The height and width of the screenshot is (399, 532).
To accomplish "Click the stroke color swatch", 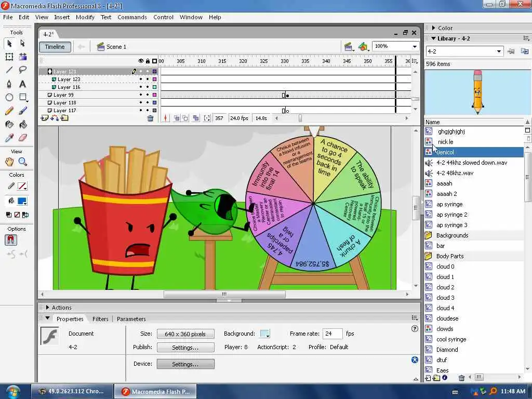I will click(22, 186).
